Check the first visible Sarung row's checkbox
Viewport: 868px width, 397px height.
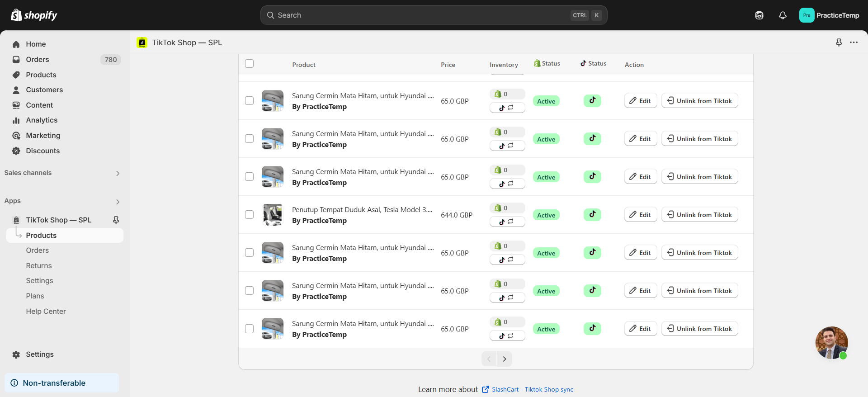click(x=249, y=100)
